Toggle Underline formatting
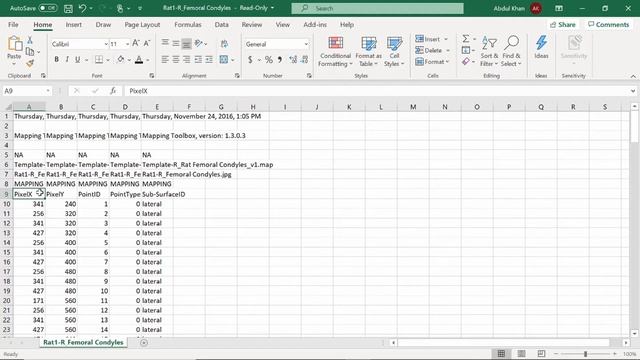This screenshot has width=640, height=360. [x=78, y=60]
